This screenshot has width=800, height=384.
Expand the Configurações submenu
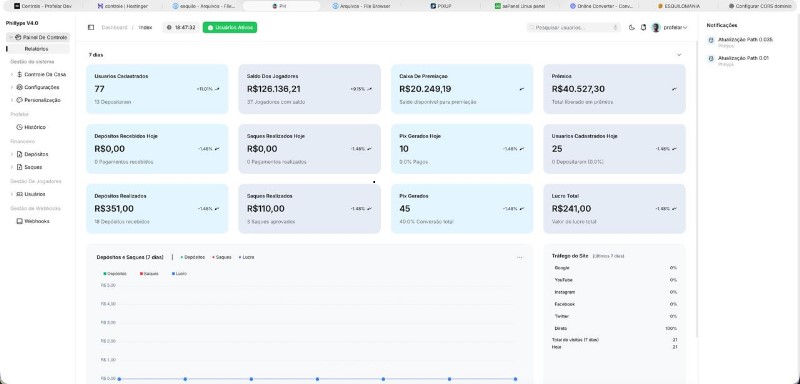point(12,87)
